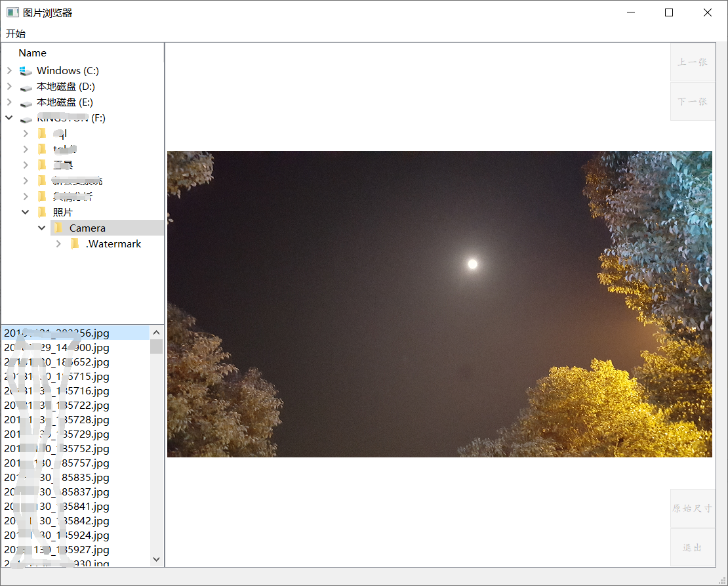Expand the Windows (C:) drive node
728x586 pixels.
(x=9, y=70)
